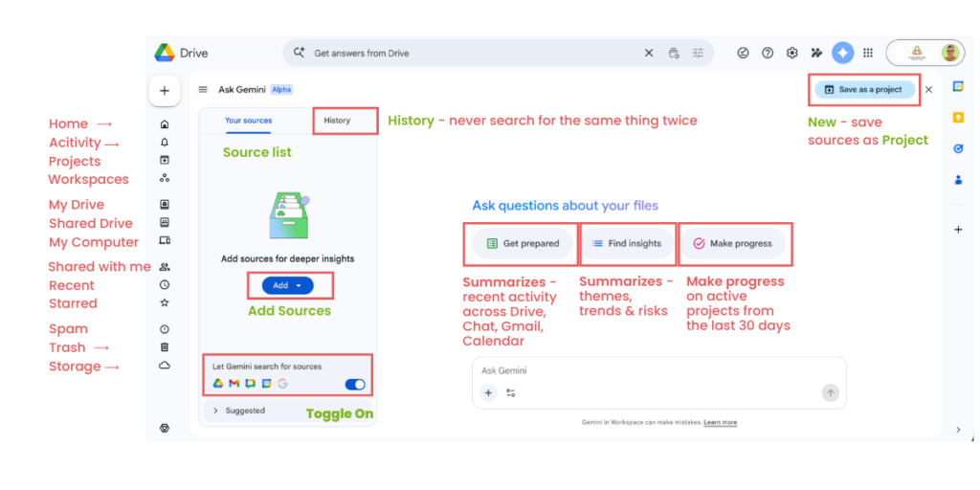Open Home from the Drive sidebar
This screenshot has height=490, width=980.
165,124
